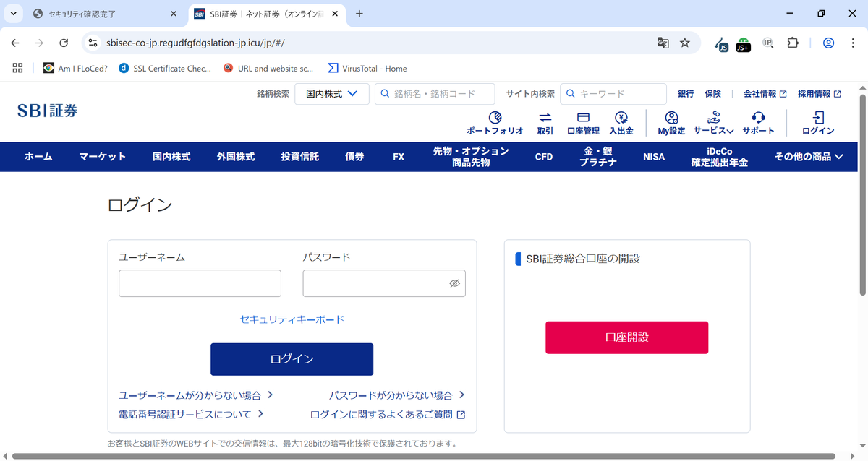
Task: Open the 国内株式 search type dropdown
Action: pos(332,94)
